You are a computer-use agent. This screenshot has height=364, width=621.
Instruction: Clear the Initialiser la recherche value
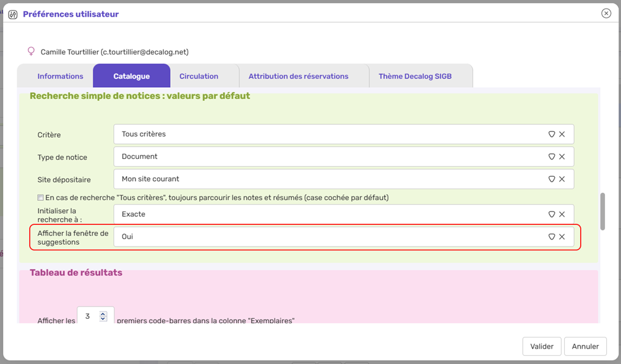[562, 214]
